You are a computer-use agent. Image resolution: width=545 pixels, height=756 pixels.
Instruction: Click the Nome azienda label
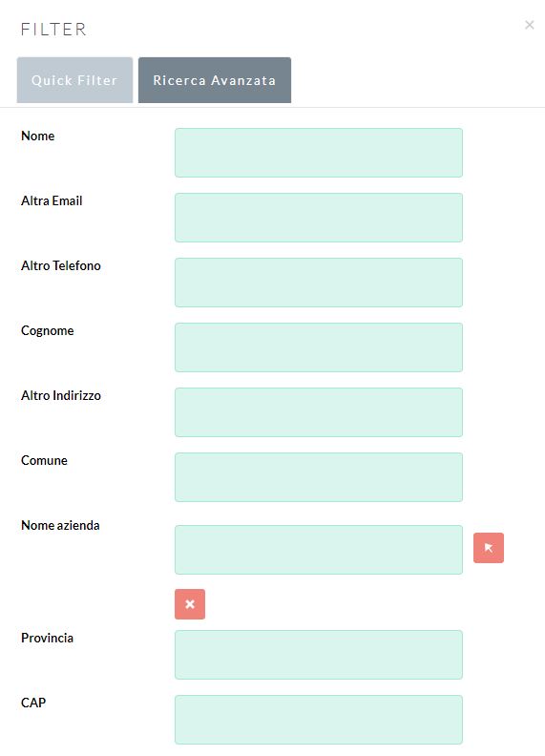(60, 525)
